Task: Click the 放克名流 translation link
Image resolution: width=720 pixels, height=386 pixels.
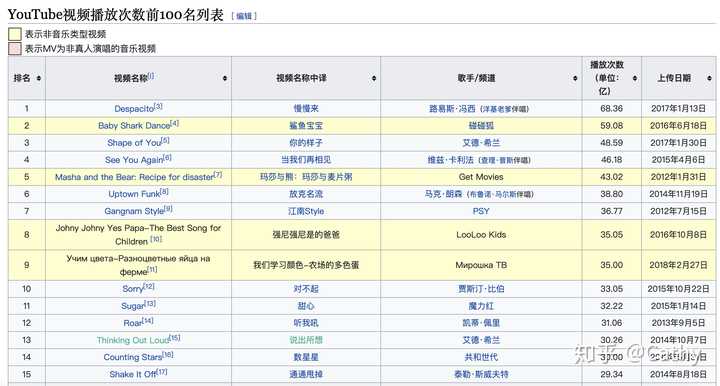Action: click(x=306, y=194)
